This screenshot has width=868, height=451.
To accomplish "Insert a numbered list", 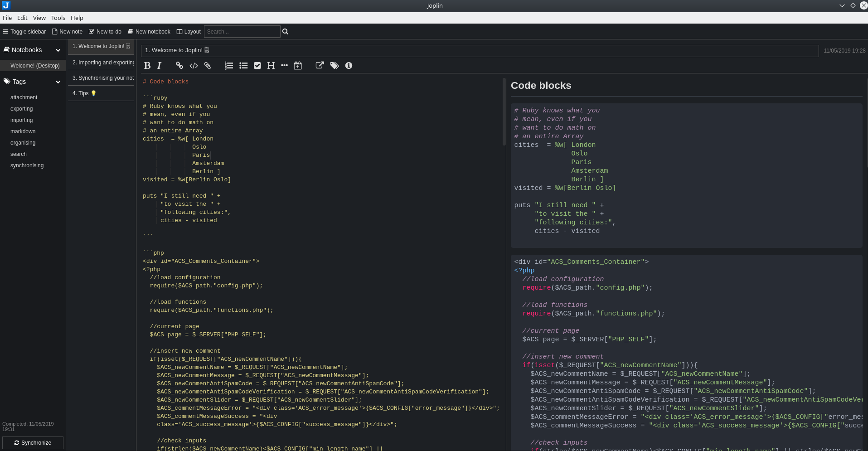I will point(229,65).
